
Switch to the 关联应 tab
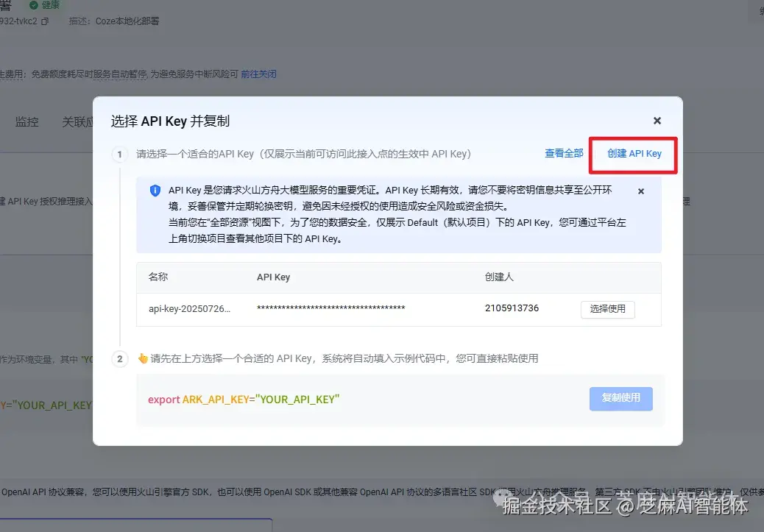click(x=77, y=122)
